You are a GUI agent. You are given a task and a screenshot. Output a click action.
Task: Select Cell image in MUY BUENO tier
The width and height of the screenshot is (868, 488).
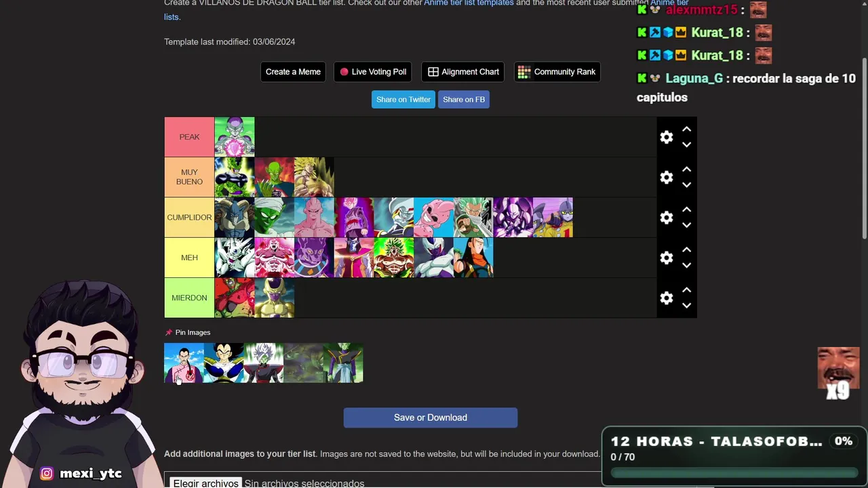tap(235, 177)
